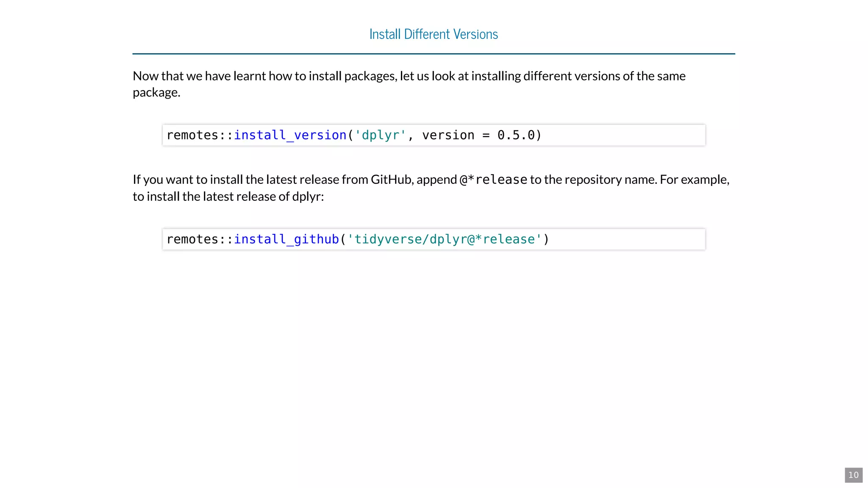Click 'different versions' phrase in first paragraph

571,76
